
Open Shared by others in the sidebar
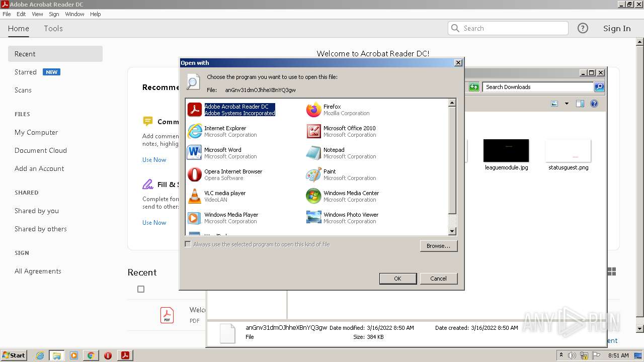coord(41,229)
